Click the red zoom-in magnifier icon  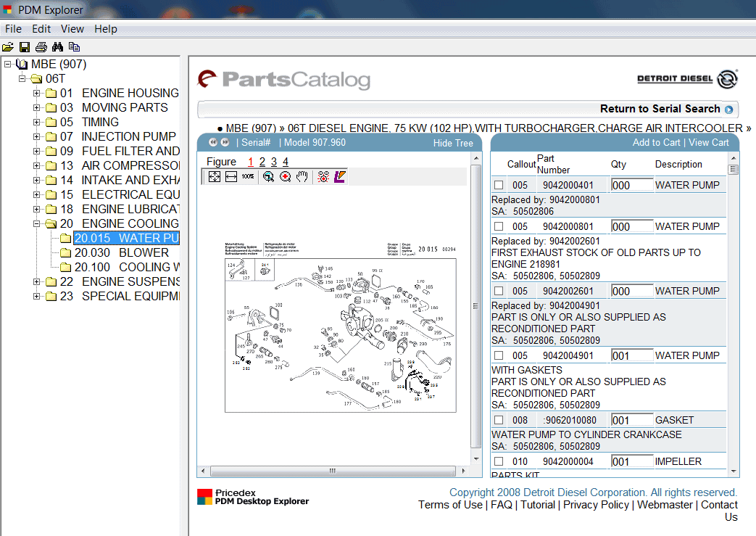click(286, 177)
